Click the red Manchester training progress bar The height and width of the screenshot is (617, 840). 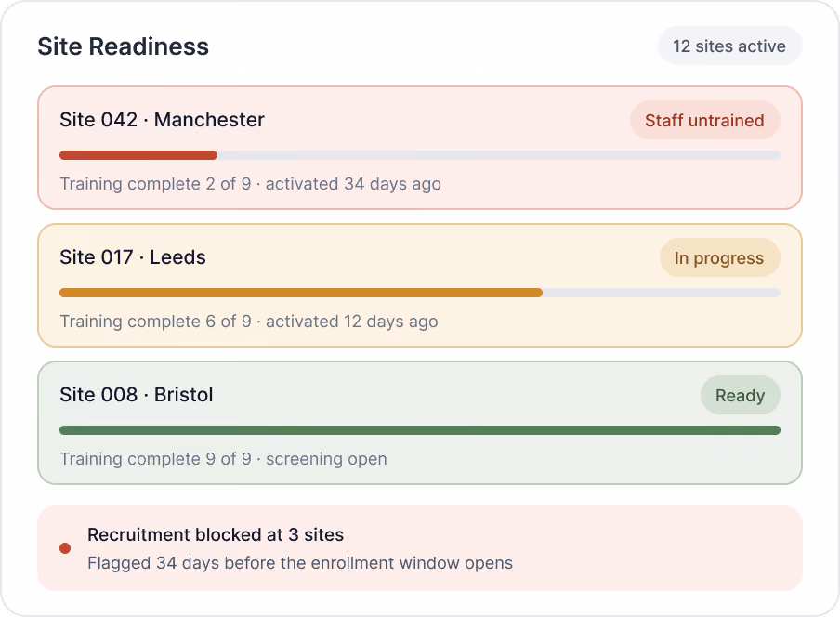pyautogui.click(x=138, y=155)
